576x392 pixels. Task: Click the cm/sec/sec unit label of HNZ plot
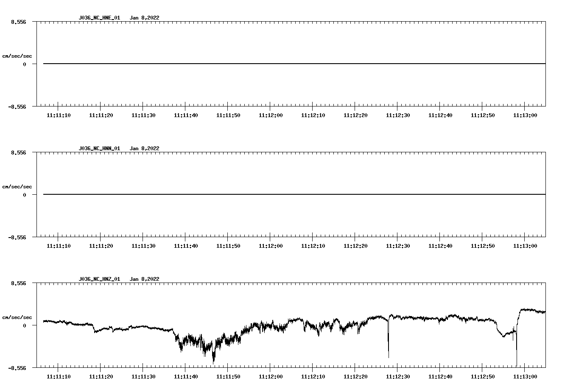point(17,317)
